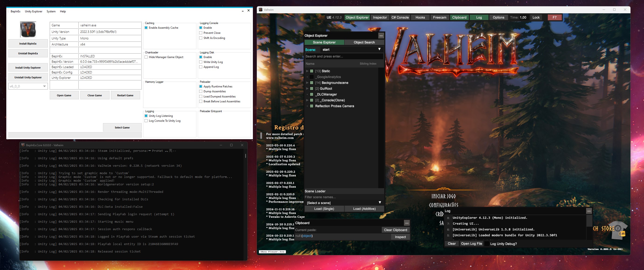Image resolution: width=644 pixels, height=270 pixels.
Task: Toggle the Static object active checkbox
Action: [311, 71]
